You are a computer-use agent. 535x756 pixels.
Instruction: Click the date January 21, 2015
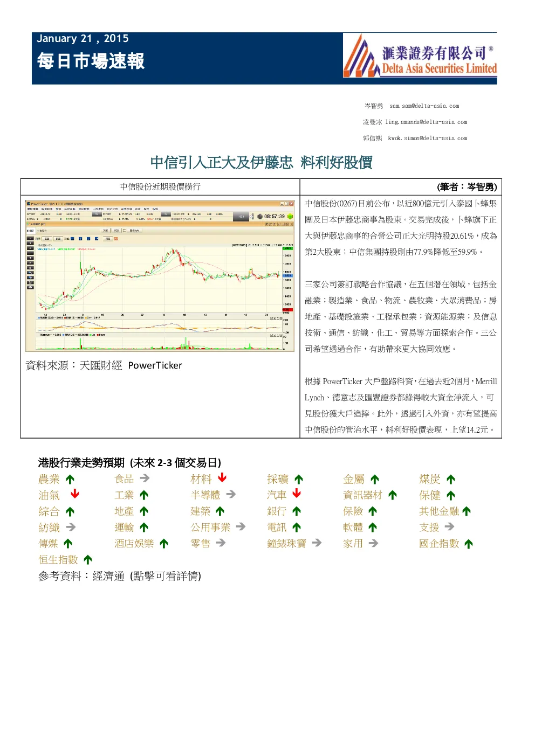coord(83,38)
